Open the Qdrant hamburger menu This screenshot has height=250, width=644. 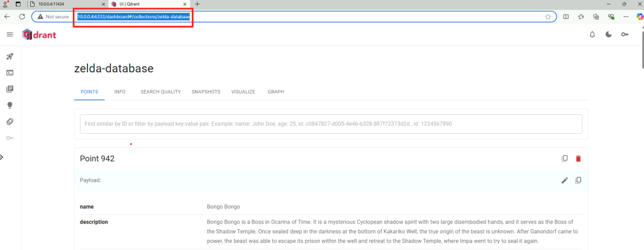(x=10, y=35)
